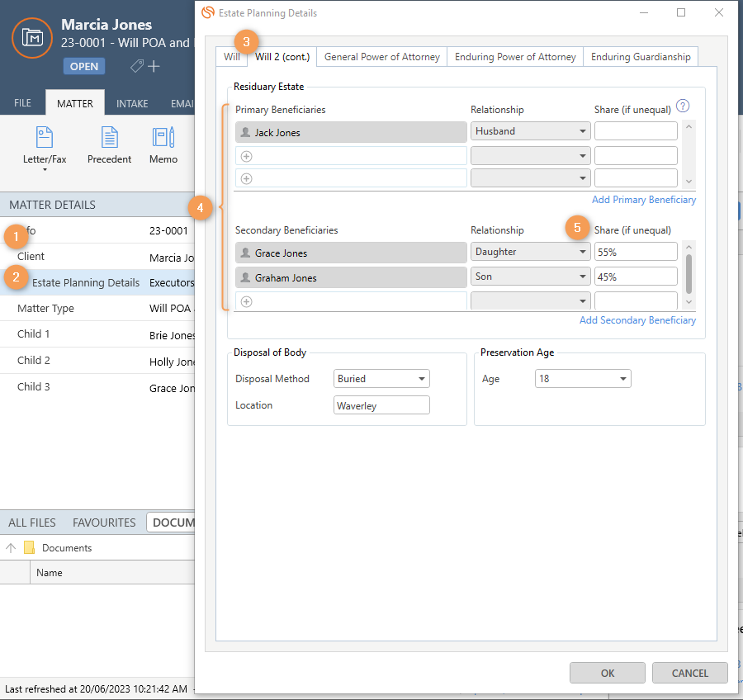The height and width of the screenshot is (700, 743).
Task: Add a tag with the plus icon
Action: click(x=154, y=66)
